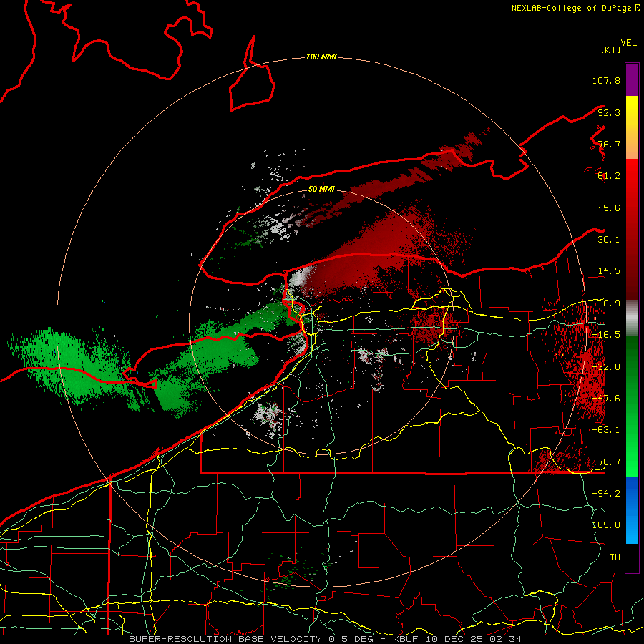
Task: Click the 50 NMI range ring label
Action: [x=321, y=190]
